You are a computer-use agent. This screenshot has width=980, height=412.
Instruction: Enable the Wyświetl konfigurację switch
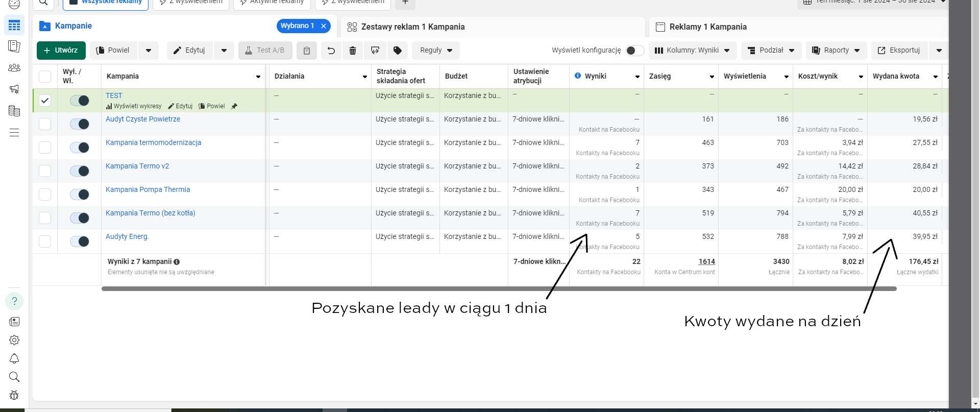click(634, 51)
